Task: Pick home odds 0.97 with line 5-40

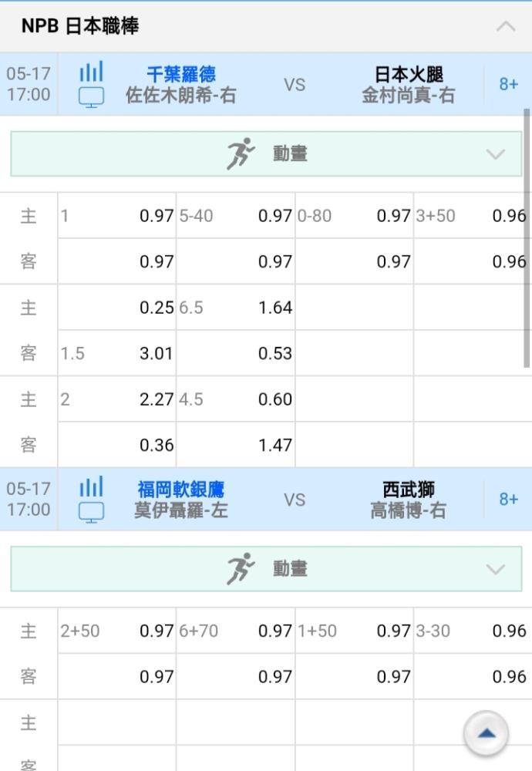Action: pos(274,216)
